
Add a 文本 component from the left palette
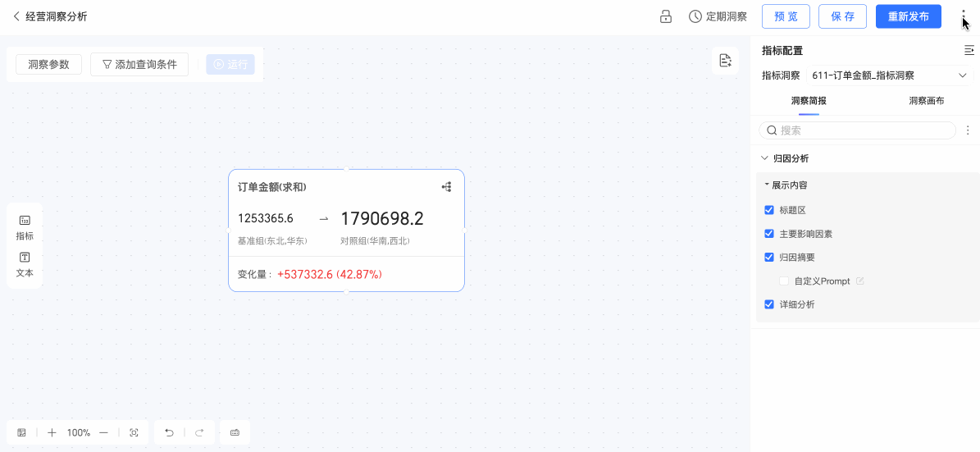click(25, 264)
